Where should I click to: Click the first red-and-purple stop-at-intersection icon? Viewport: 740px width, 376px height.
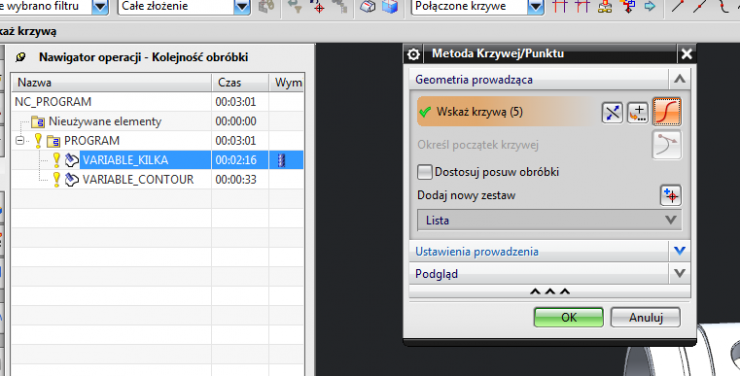coord(560,7)
